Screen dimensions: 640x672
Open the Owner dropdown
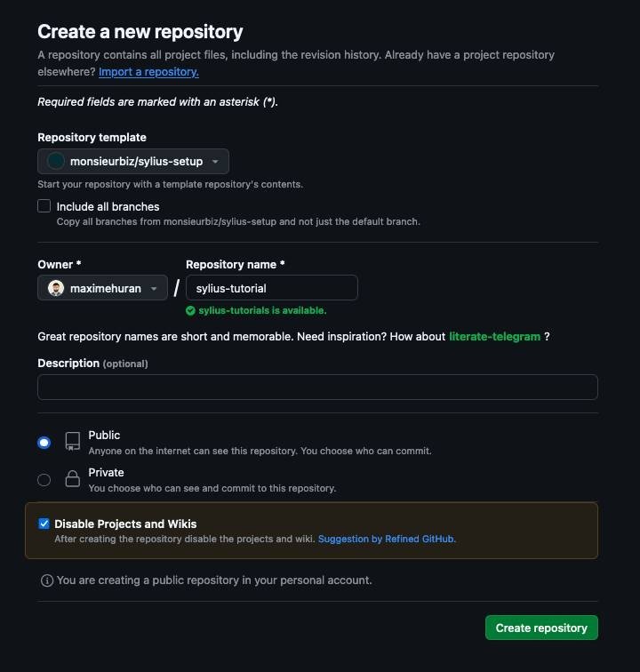102,288
